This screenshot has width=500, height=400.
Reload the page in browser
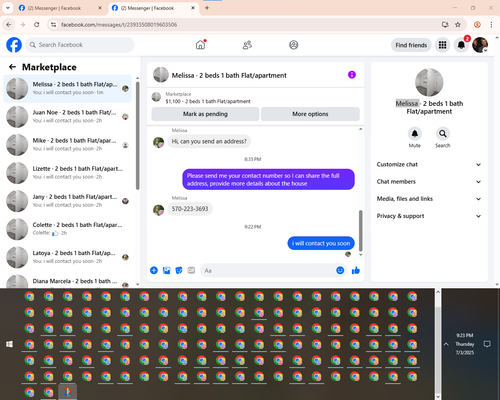[x=37, y=25]
